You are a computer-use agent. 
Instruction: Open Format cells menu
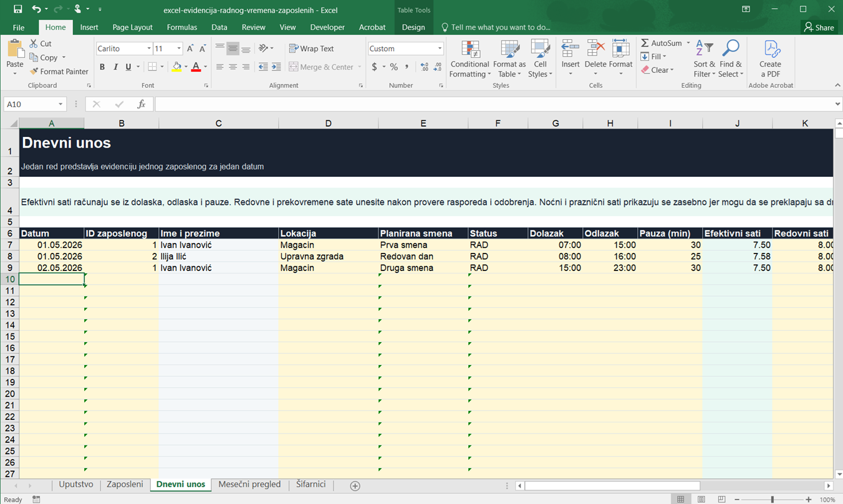tap(620, 58)
